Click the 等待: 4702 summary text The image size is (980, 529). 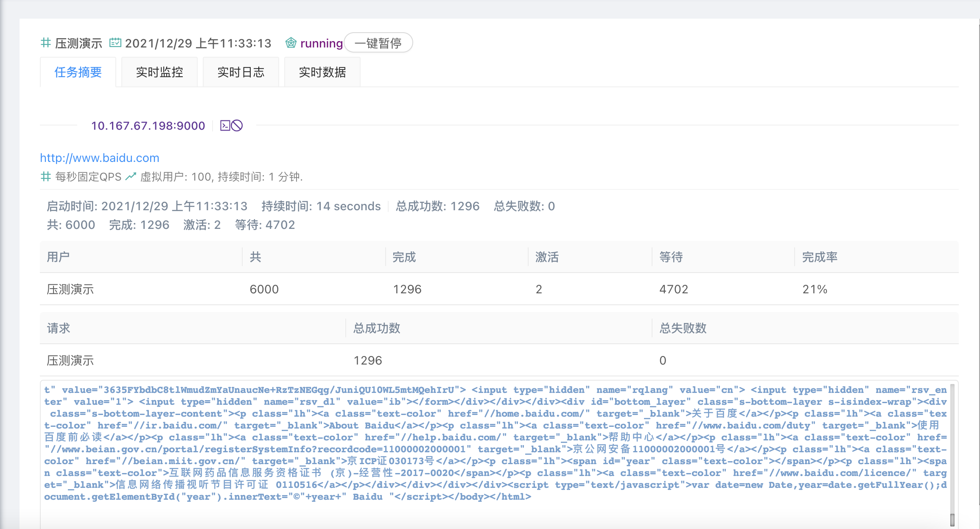[x=265, y=225]
